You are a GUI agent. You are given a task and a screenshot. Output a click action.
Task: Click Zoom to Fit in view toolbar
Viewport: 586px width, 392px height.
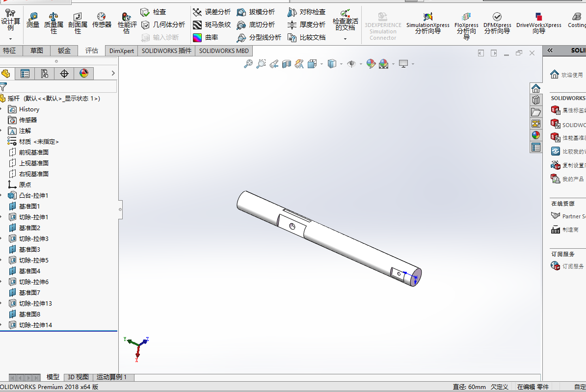tap(248, 64)
